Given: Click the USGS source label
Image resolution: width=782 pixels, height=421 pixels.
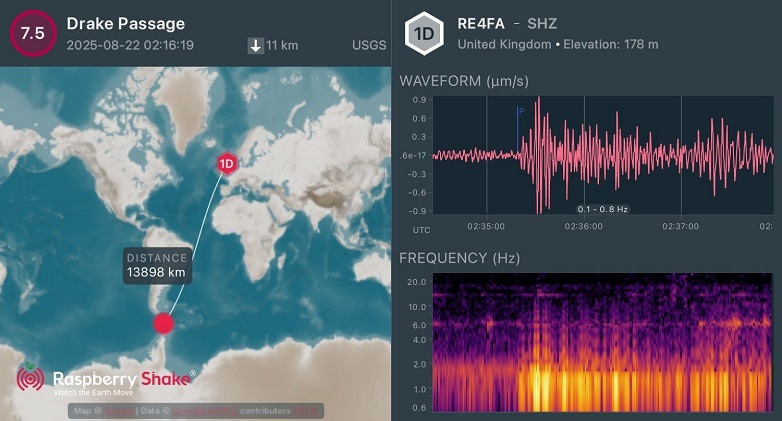Looking at the screenshot, I should click(x=369, y=45).
